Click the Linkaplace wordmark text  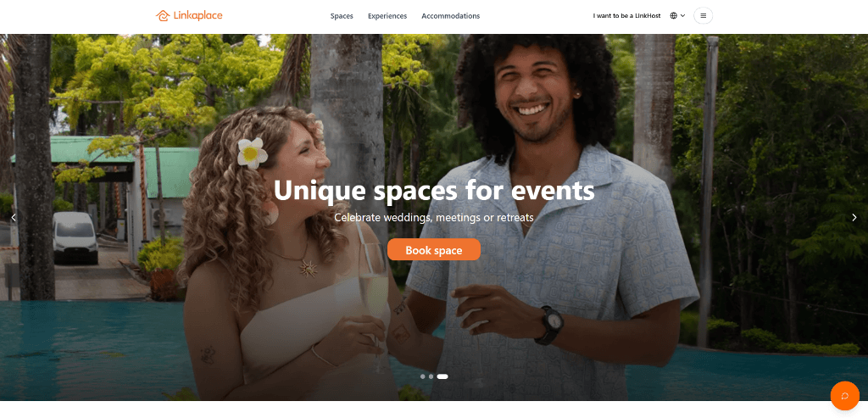pyautogui.click(x=197, y=15)
